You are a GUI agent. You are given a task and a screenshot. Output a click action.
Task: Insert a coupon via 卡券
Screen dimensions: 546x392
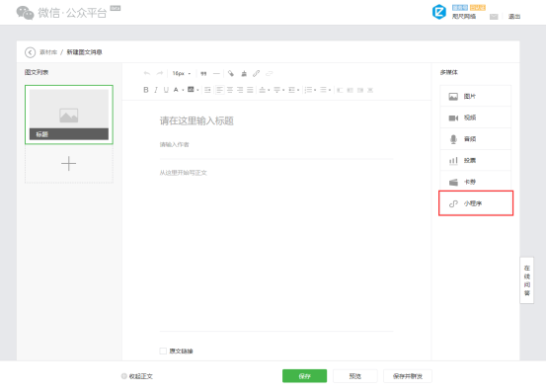[475, 182]
